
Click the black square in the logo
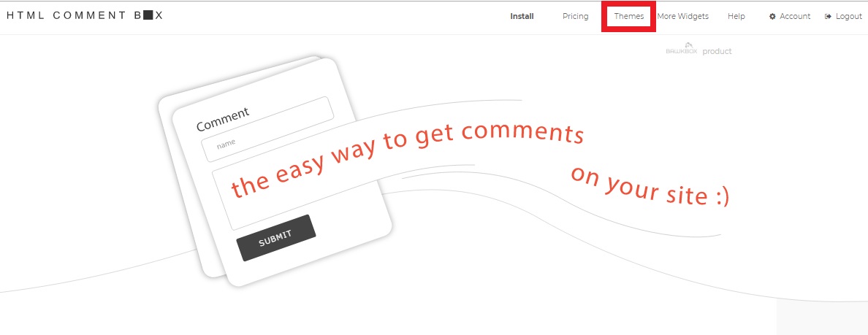point(148,15)
